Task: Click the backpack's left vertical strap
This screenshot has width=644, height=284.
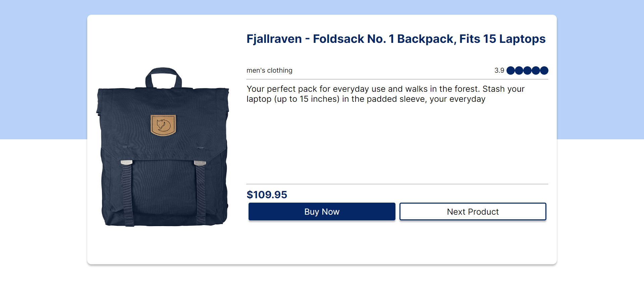Action: (x=127, y=194)
